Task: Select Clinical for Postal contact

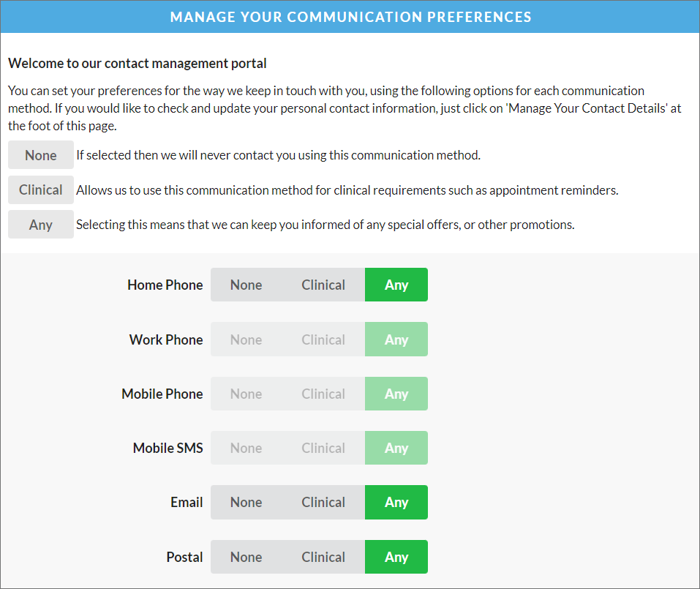Action: (323, 557)
